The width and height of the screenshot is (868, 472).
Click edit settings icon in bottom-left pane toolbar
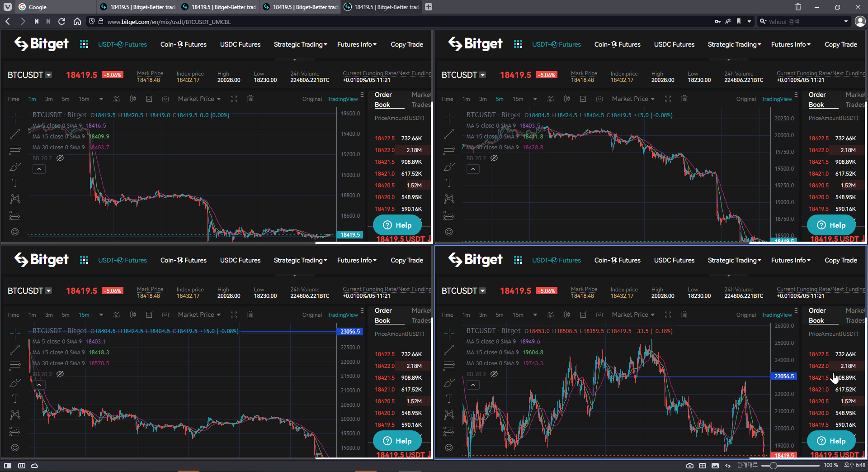pos(149,315)
